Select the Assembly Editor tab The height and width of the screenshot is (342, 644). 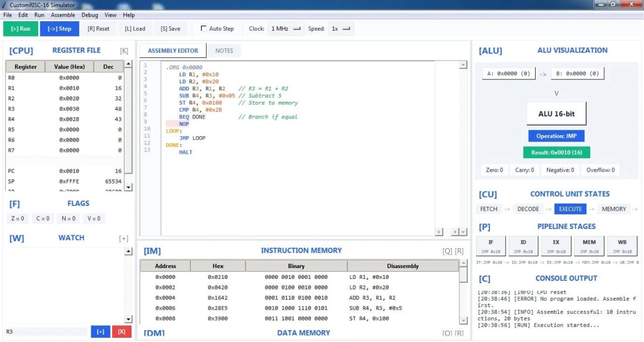(173, 51)
